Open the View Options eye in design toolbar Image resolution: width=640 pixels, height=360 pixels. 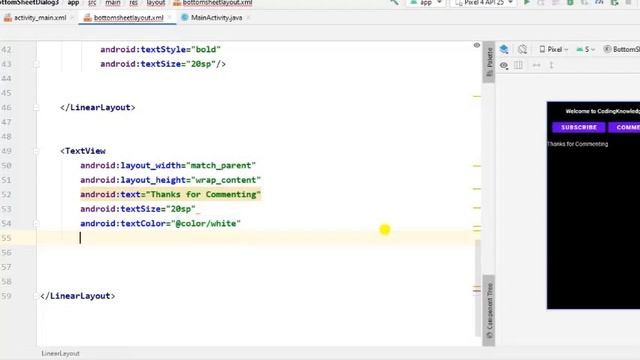(x=504, y=65)
